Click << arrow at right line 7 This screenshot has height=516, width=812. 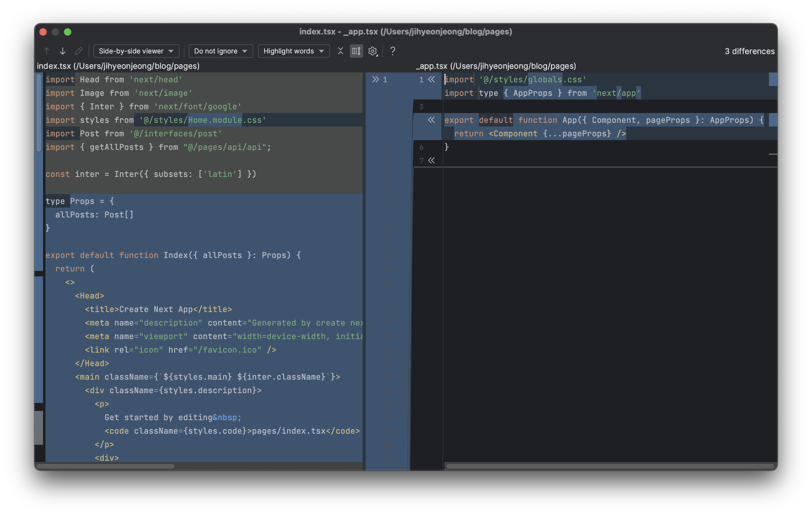(431, 160)
